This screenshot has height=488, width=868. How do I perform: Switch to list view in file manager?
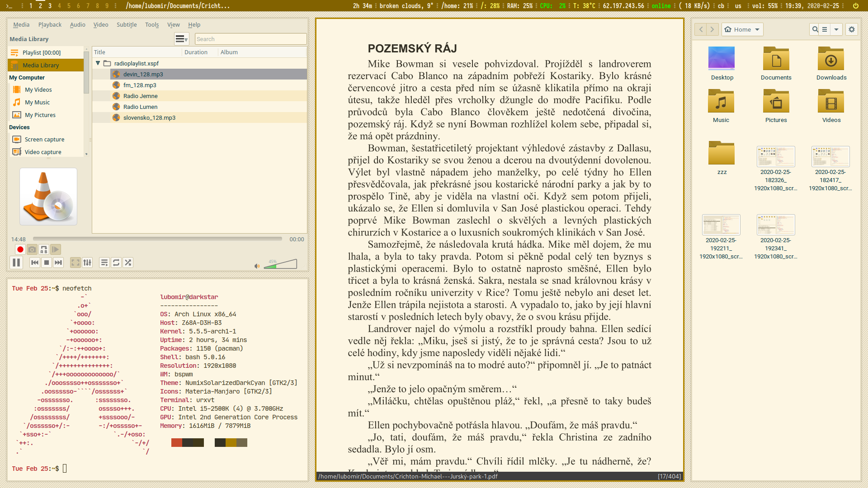(825, 29)
